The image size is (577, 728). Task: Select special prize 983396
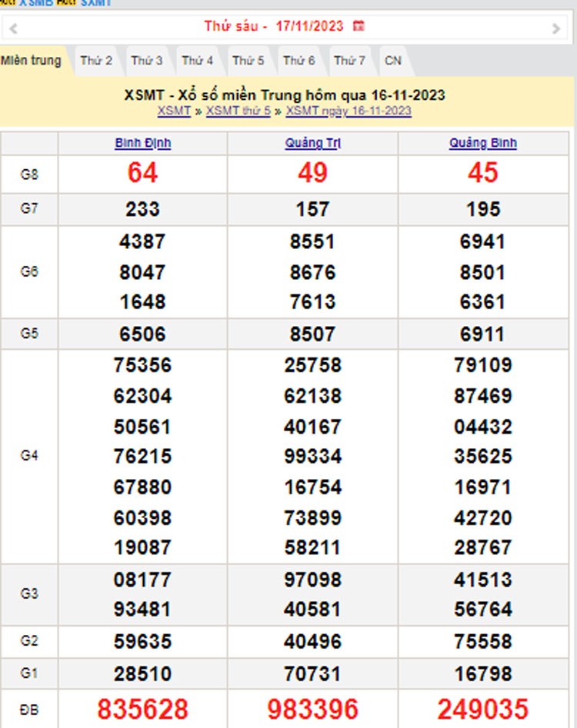coord(312,710)
